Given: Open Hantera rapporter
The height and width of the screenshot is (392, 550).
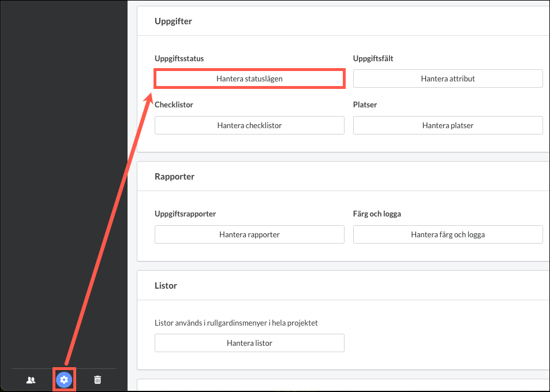Looking at the screenshot, I should [x=249, y=234].
